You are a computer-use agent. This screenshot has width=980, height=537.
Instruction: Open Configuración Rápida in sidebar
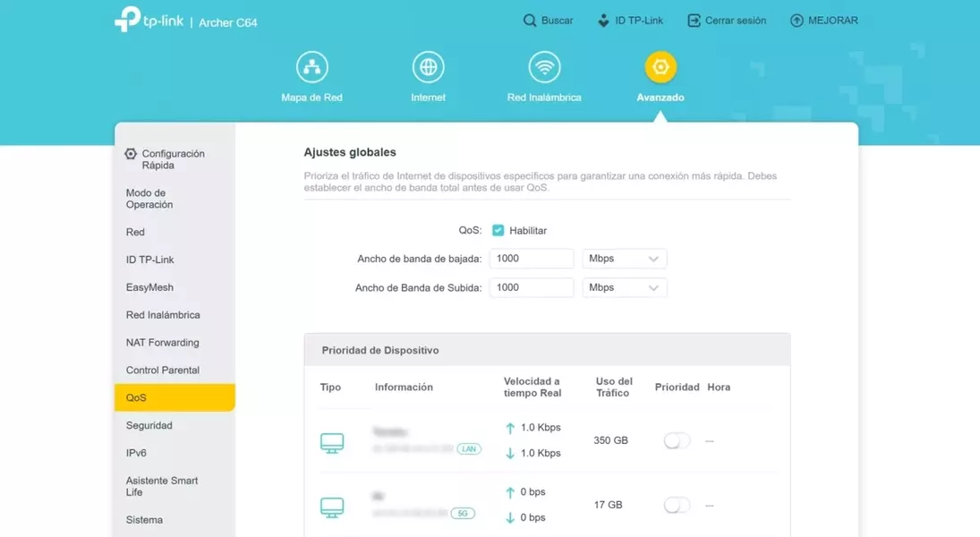[173, 159]
